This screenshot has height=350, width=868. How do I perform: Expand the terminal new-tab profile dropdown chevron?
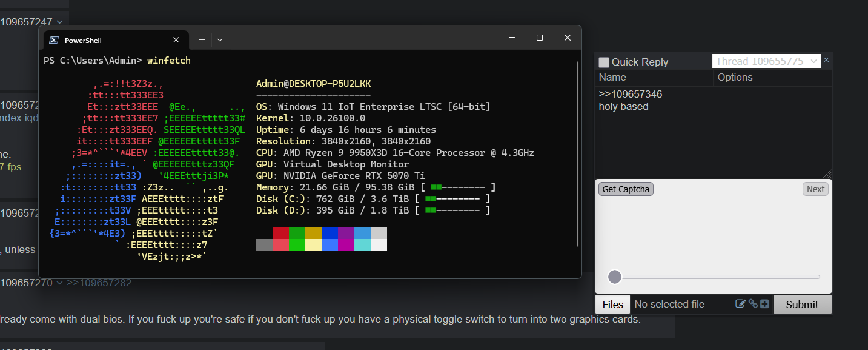point(220,40)
